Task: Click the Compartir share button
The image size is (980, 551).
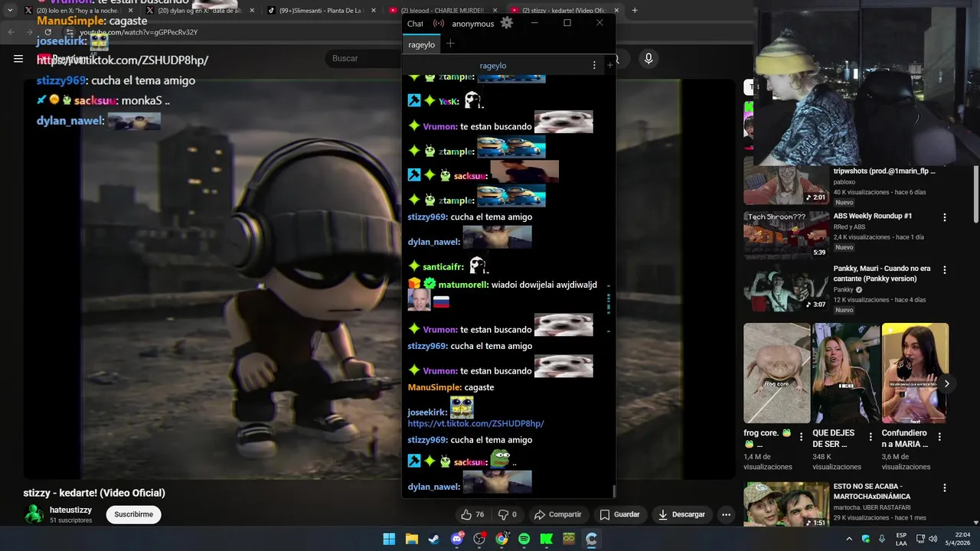Action: (x=557, y=514)
